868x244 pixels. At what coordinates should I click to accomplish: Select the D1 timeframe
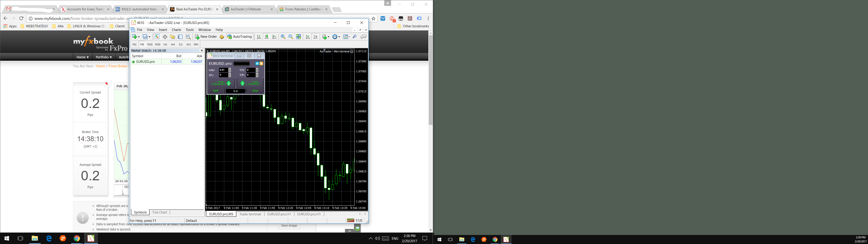point(181,45)
